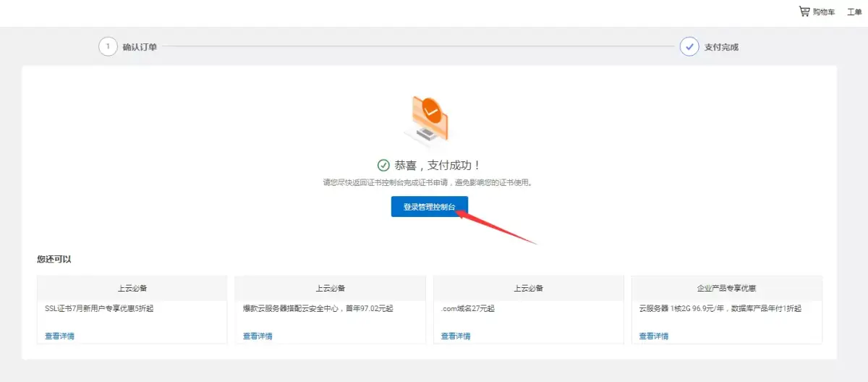Click the green success check icon beside 恭喜
This screenshot has height=382, width=868.
383,166
